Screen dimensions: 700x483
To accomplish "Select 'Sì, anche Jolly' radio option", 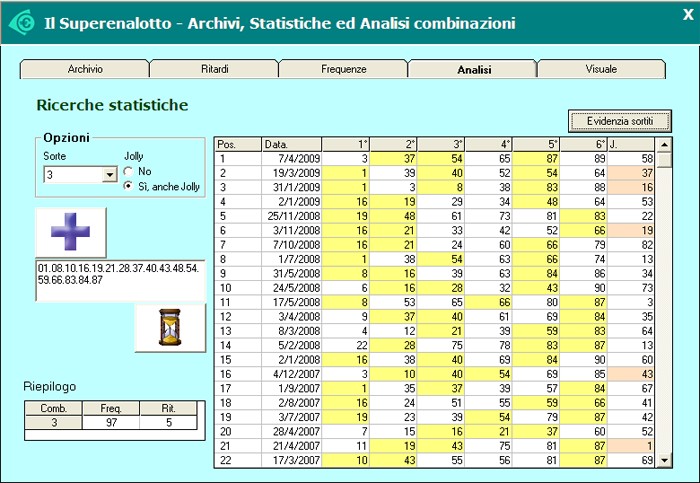I will tap(129, 186).
